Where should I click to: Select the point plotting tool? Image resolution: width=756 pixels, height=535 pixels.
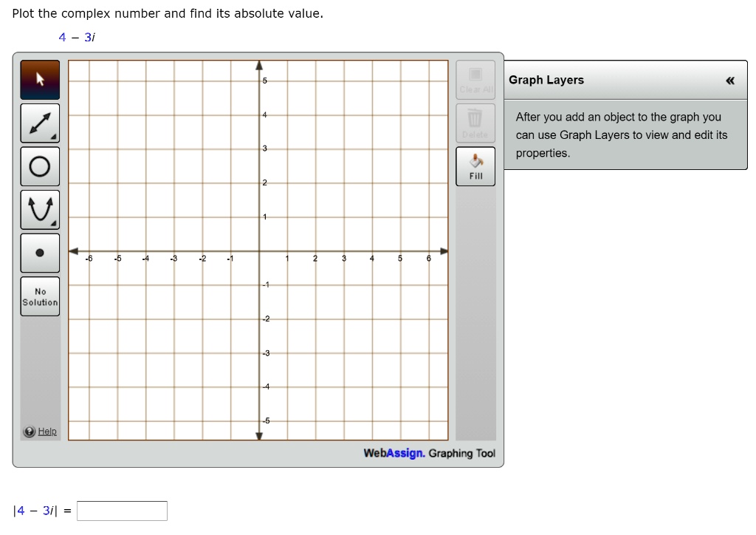click(x=40, y=252)
